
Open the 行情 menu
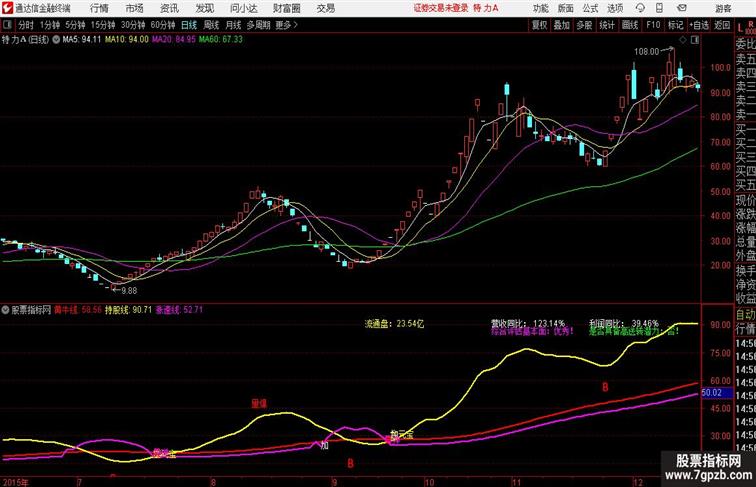coord(99,8)
